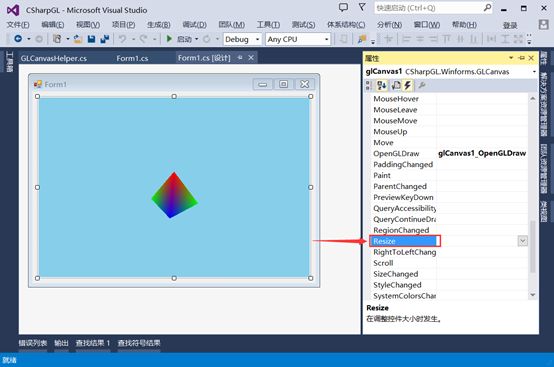
Task: Open the Debug configuration dropdown
Action: coord(258,39)
